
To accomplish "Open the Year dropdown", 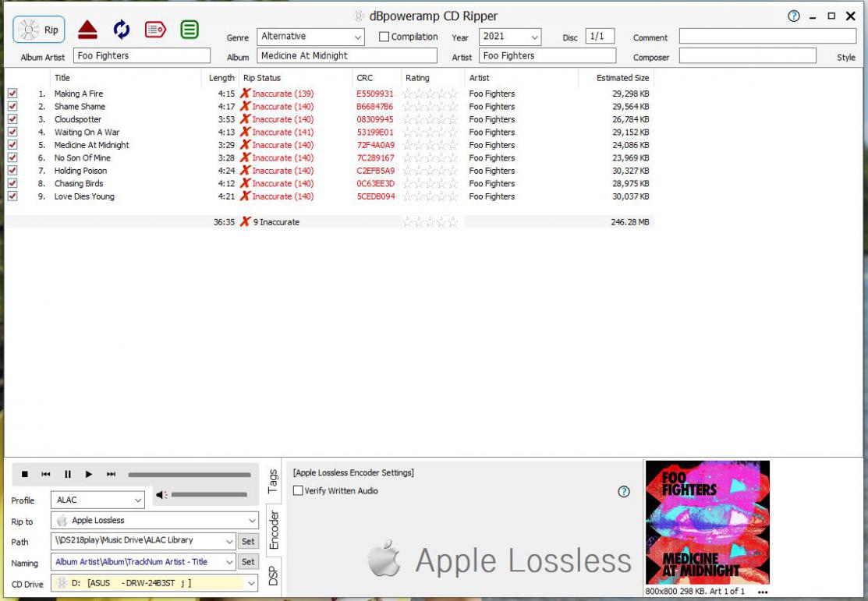I will click(x=534, y=37).
